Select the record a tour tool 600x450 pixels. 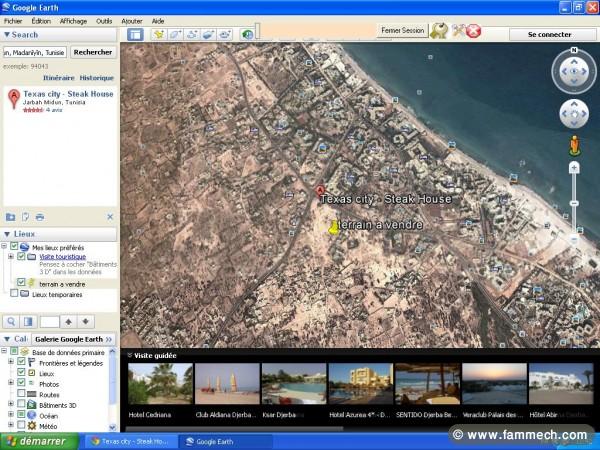coord(225,34)
